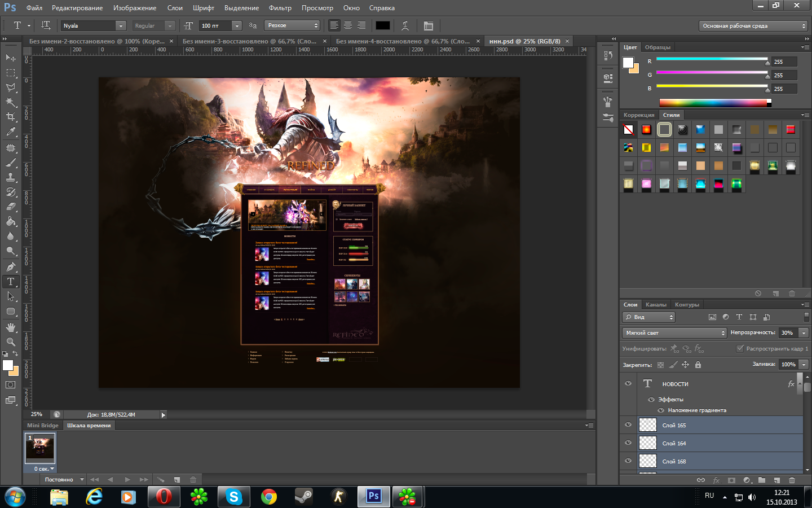
Task: Link the selected layers
Action: [701, 480]
